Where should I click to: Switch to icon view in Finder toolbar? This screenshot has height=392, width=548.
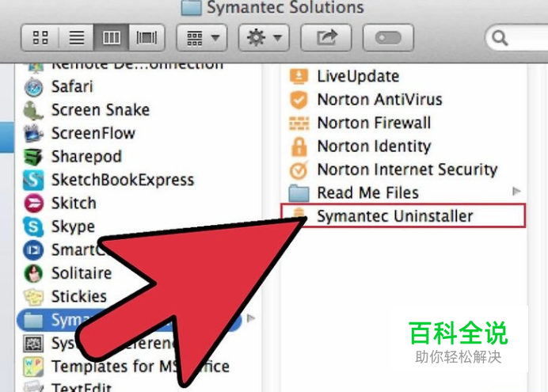pos(40,37)
